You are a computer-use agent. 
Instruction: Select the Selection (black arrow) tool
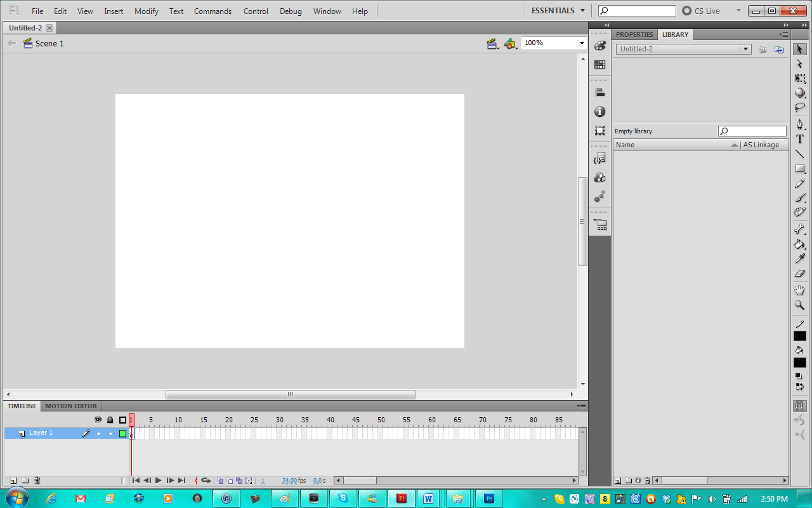click(x=799, y=49)
